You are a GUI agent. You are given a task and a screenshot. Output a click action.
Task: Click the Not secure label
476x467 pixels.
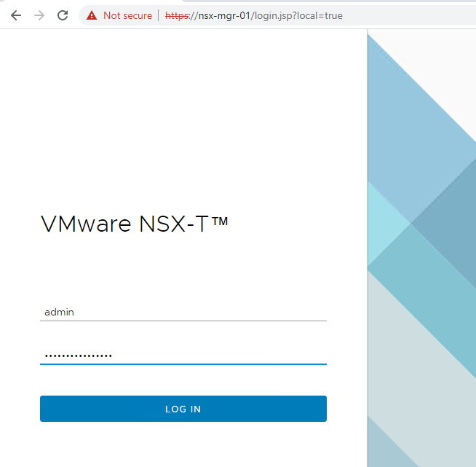(127, 15)
